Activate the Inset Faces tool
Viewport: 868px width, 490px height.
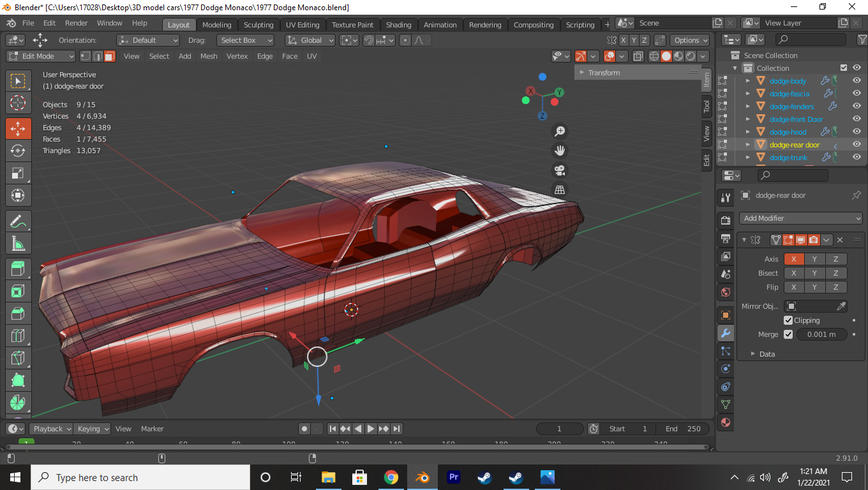[18, 313]
